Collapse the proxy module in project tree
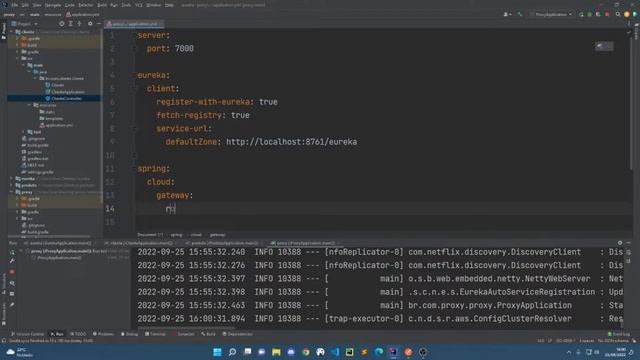 (11, 192)
